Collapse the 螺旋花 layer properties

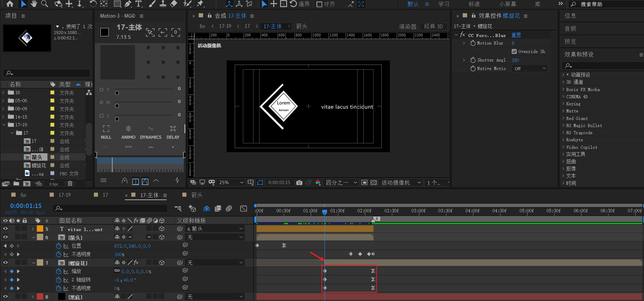coord(34,263)
